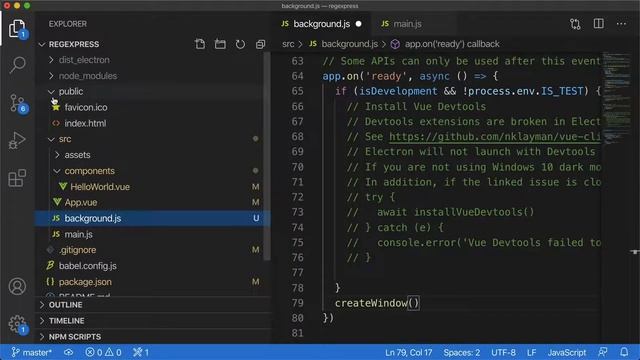Click the JavaScript language mode selector
This screenshot has height=360, width=640.
pyautogui.click(x=567, y=352)
